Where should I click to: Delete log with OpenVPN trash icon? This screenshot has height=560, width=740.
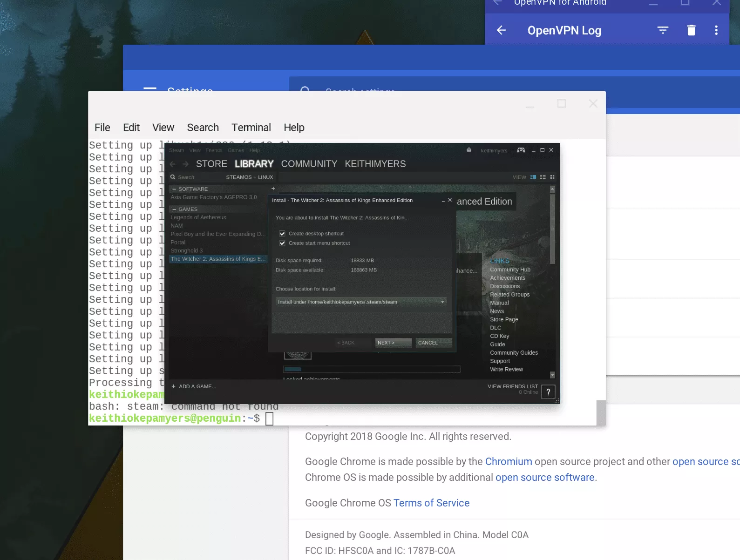coord(691,31)
